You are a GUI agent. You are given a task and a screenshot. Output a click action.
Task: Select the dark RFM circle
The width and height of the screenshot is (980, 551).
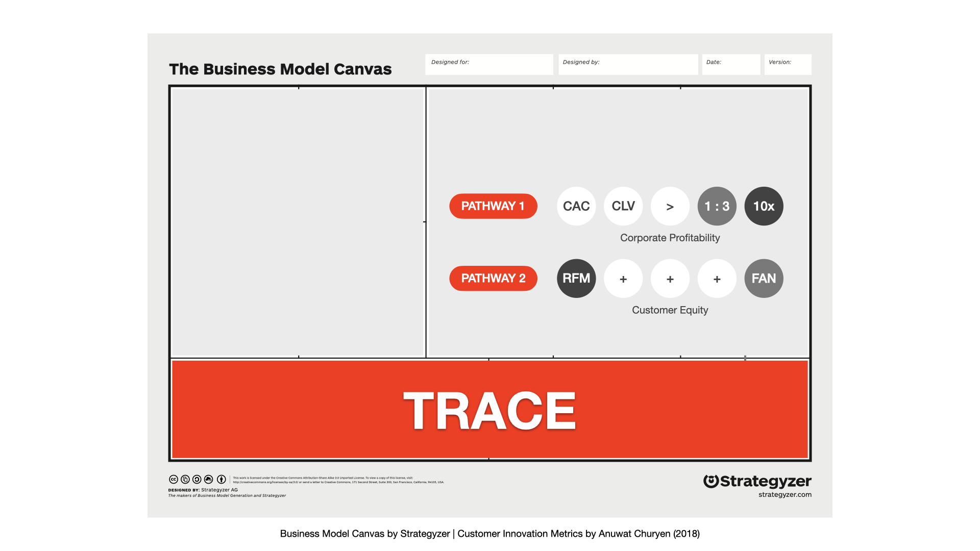coord(576,279)
